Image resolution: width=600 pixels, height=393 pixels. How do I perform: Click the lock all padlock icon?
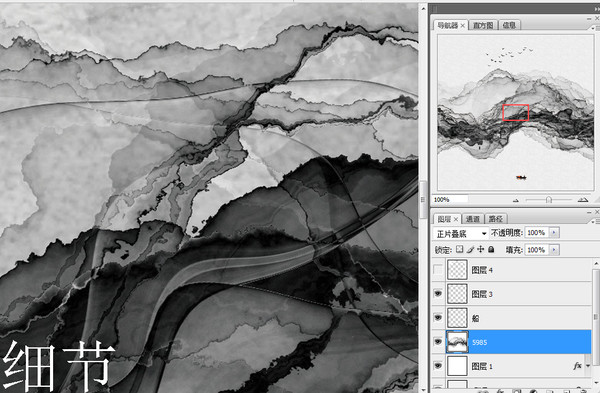point(491,249)
